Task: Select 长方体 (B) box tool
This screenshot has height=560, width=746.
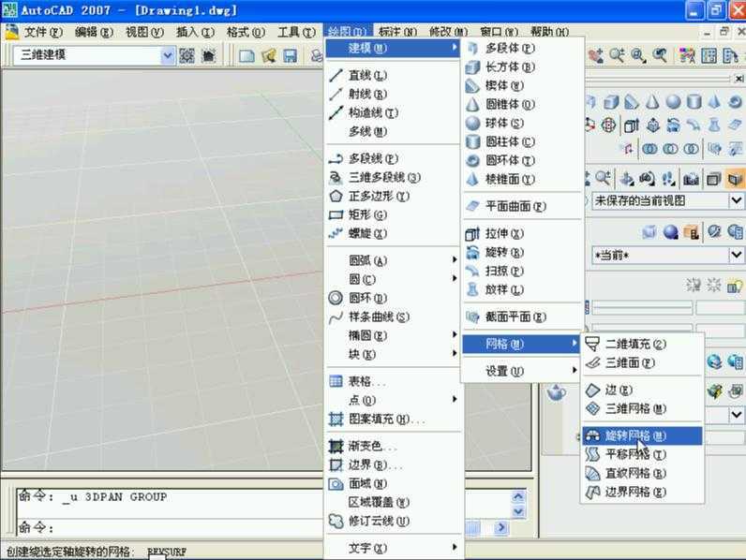Action: point(521,66)
